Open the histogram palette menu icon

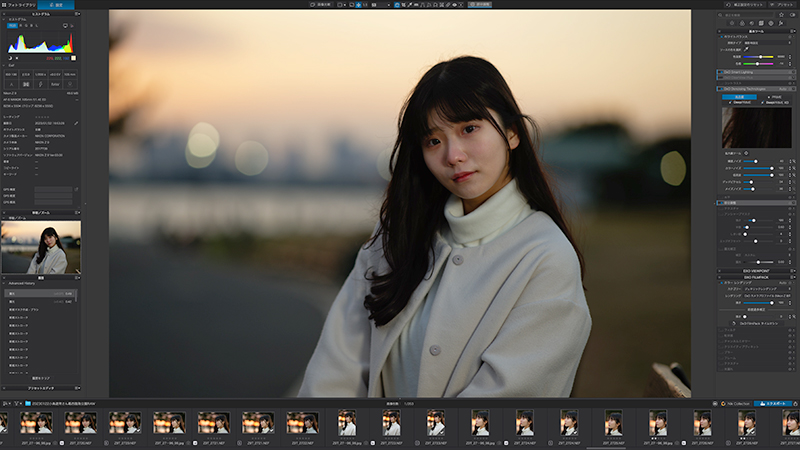pos(77,14)
